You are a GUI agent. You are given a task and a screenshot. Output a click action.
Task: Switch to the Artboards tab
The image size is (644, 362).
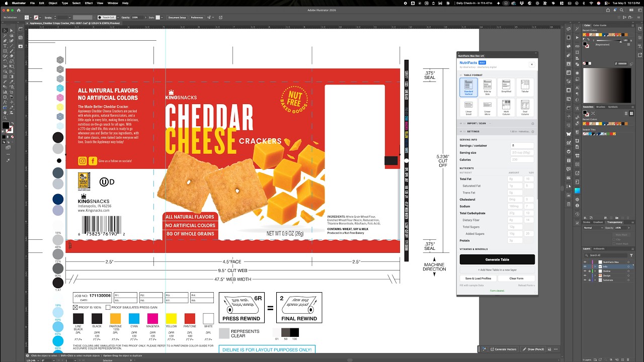coord(599,248)
